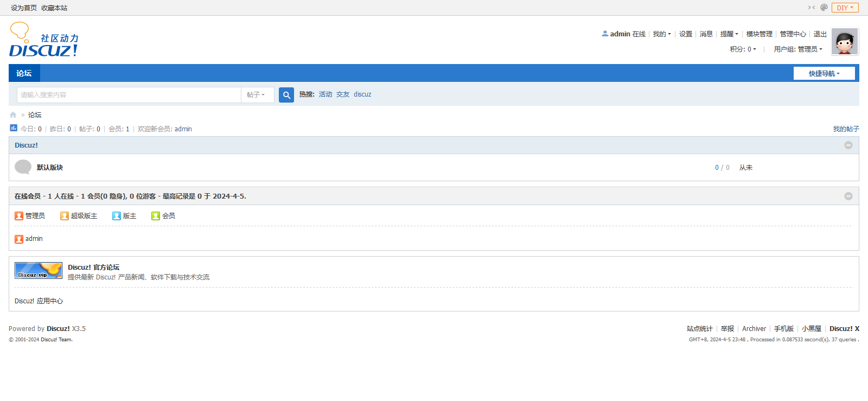The width and height of the screenshot is (868, 401).
Task: Click the user icon beside admin
Action: (x=605, y=34)
